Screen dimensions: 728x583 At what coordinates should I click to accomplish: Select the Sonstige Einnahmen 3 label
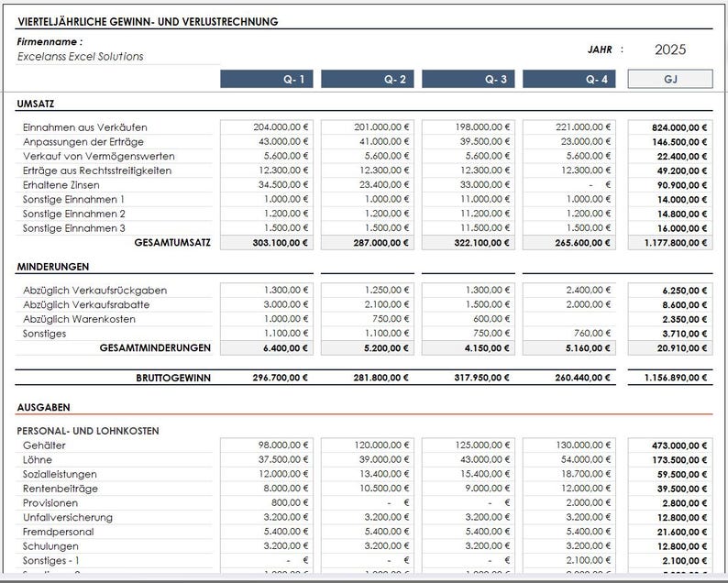(x=74, y=228)
